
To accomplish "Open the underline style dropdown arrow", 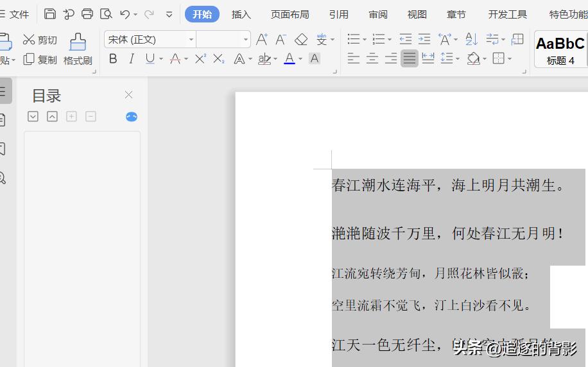I will click(161, 59).
